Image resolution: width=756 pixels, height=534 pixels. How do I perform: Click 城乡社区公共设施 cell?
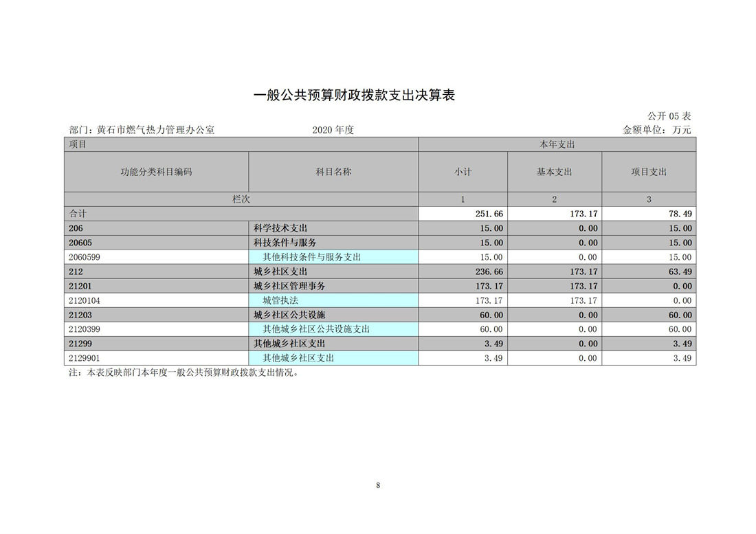pyautogui.click(x=333, y=315)
